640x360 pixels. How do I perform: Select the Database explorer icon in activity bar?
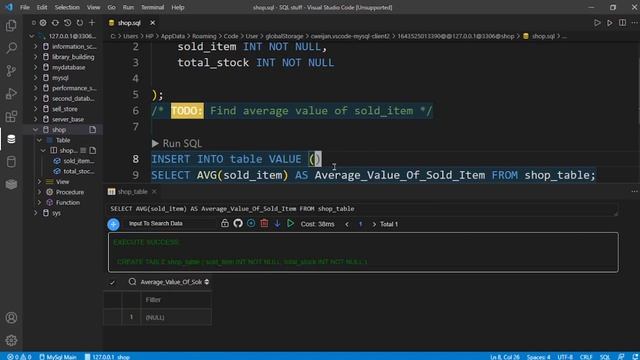tap(11, 139)
